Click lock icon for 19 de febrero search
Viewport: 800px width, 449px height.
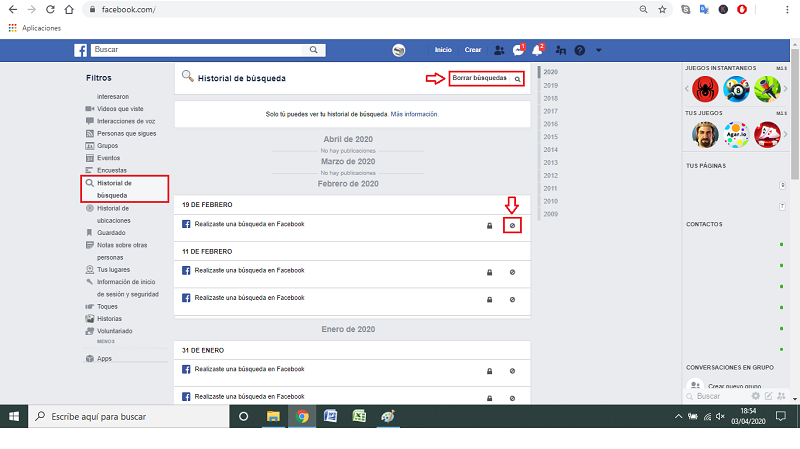(489, 226)
